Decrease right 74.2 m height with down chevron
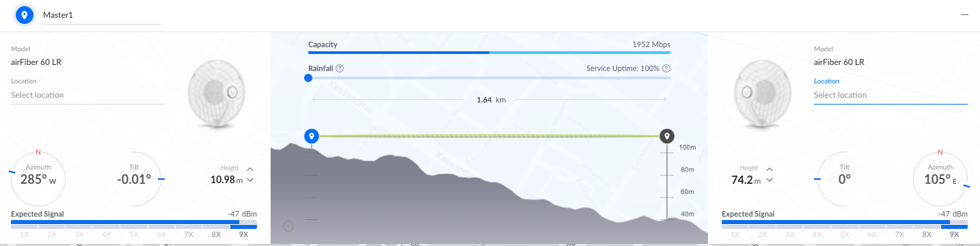 point(770,180)
